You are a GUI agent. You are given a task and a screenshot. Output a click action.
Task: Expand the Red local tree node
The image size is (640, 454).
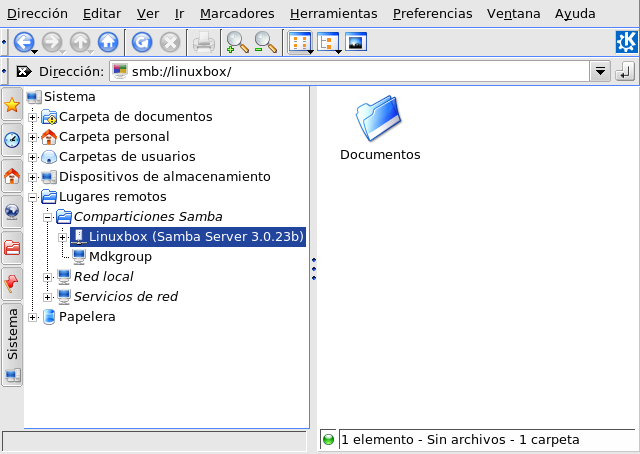(x=48, y=277)
